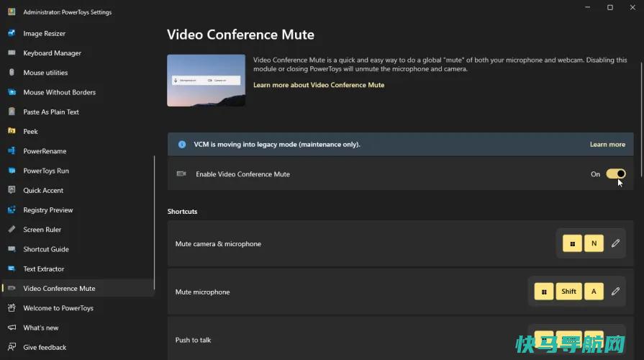Click the N key in Mute camera shortcut

pyautogui.click(x=594, y=243)
